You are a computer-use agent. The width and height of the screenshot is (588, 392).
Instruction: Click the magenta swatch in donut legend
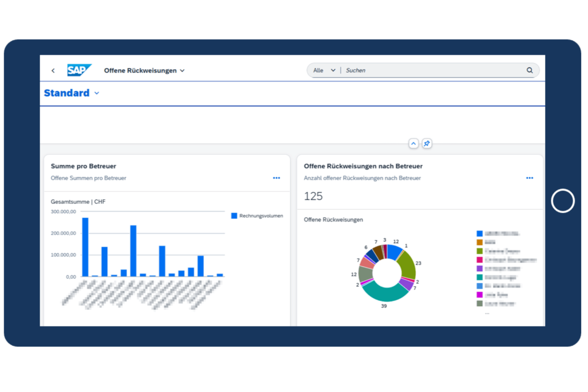(x=479, y=295)
